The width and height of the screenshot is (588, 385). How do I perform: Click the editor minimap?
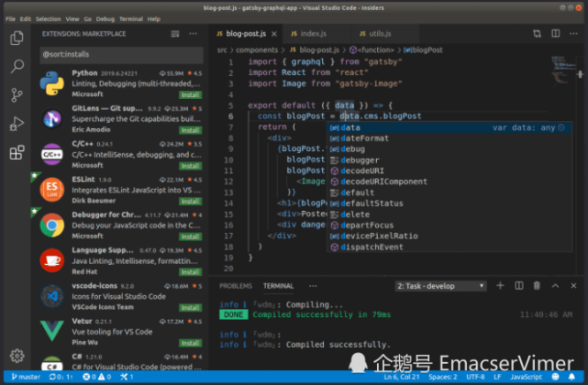563,70
